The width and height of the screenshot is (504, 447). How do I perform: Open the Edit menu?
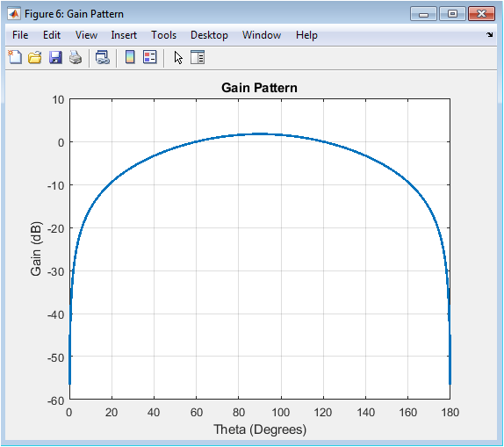tap(52, 35)
